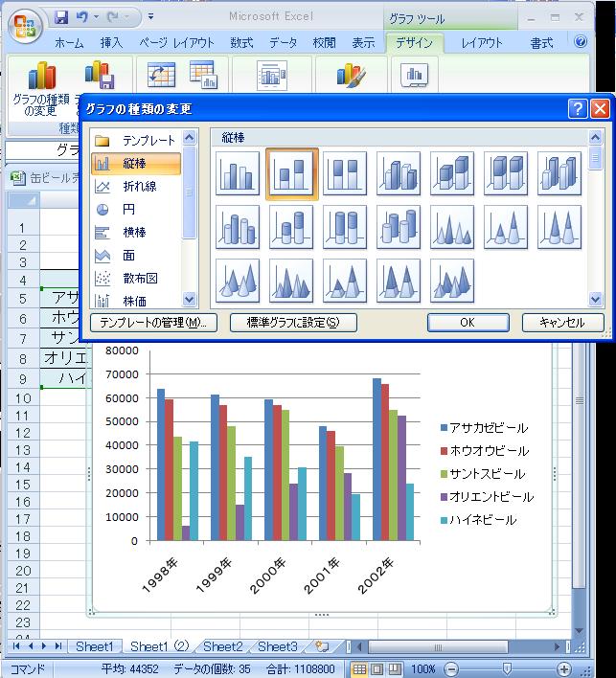The width and height of the screenshot is (616, 678).
Task: Choose 円 pie chart category
Action: (136, 210)
